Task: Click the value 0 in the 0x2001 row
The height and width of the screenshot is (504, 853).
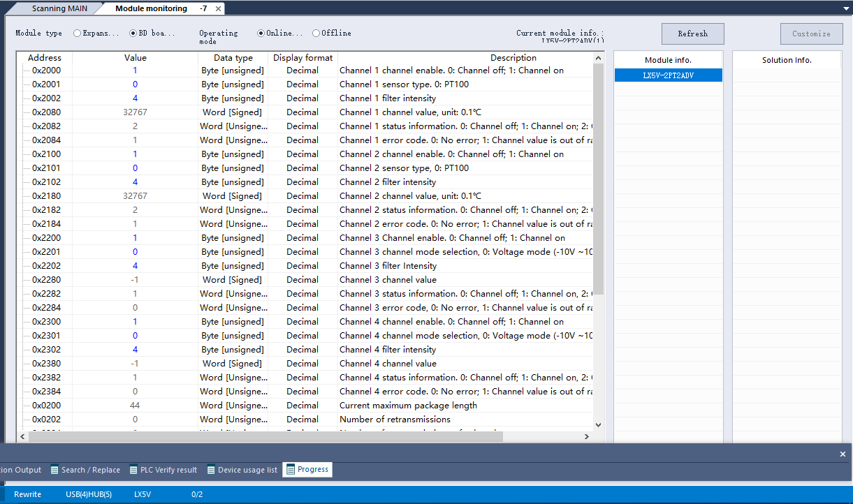Action: tap(135, 84)
